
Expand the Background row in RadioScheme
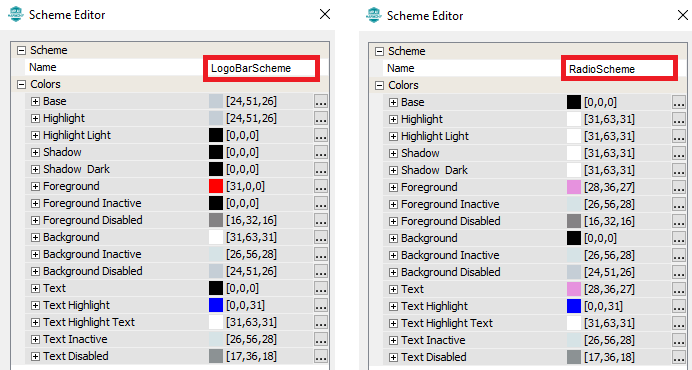(393, 238)
